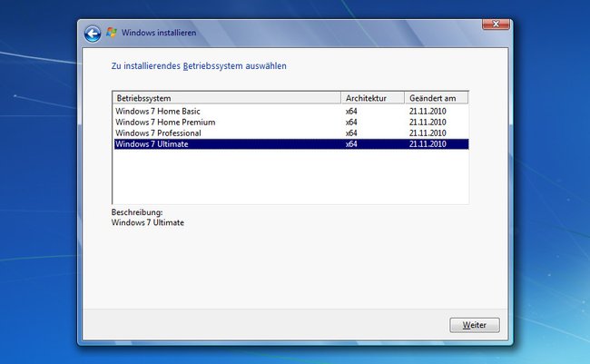Click date 21.11.2010 in Ultimate row
Viewport: 590px width, 364px height.
[428, 143]
